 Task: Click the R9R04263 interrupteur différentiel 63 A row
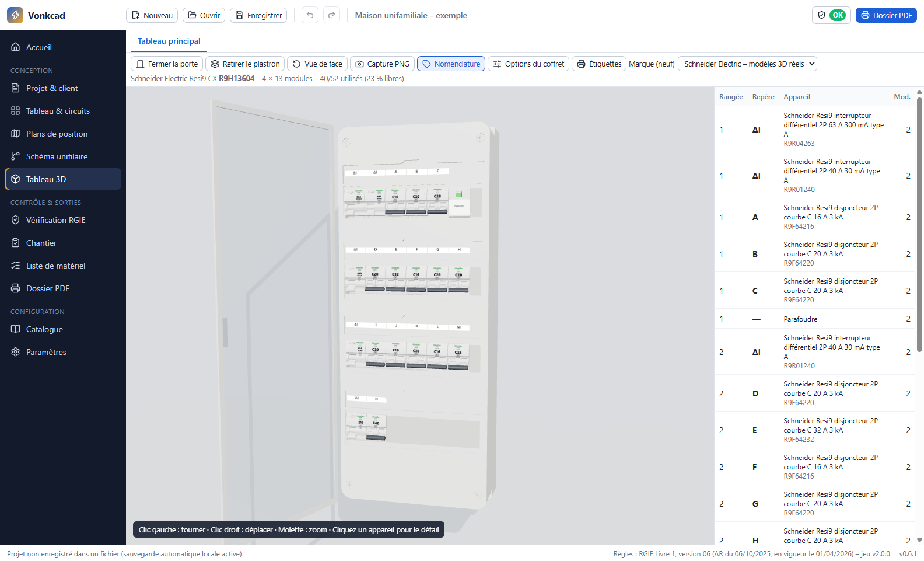click(x=815, y=130)
